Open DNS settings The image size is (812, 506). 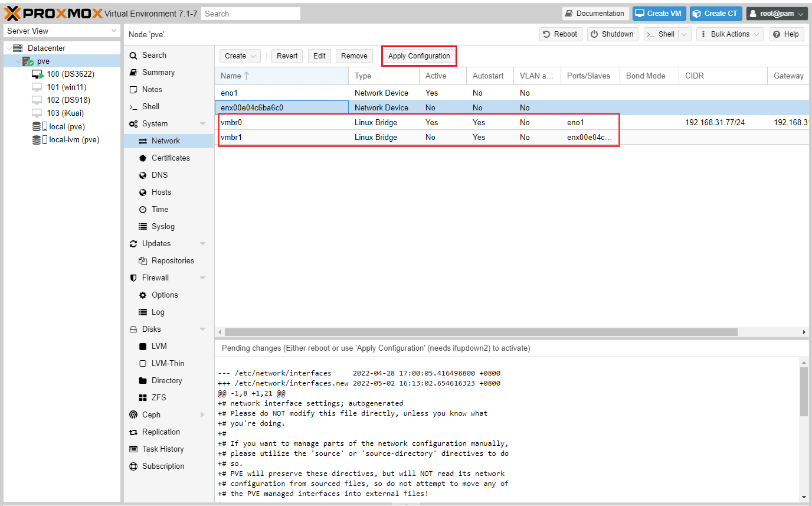tap(168, 175)
